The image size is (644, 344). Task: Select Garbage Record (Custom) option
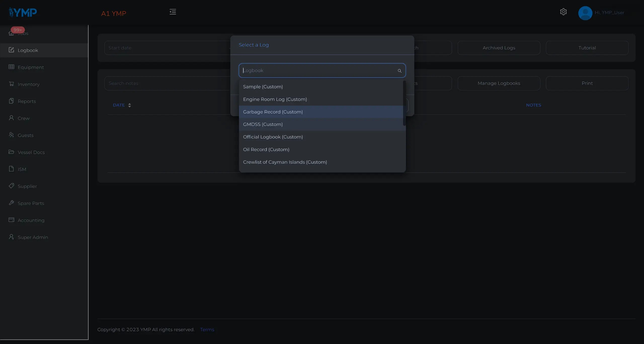point(273,112)
